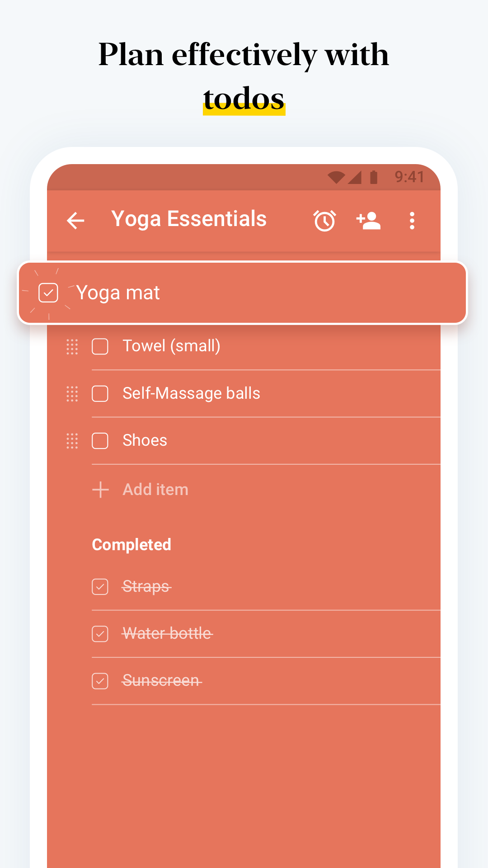Click the add collaborator icon

point(368,221)
